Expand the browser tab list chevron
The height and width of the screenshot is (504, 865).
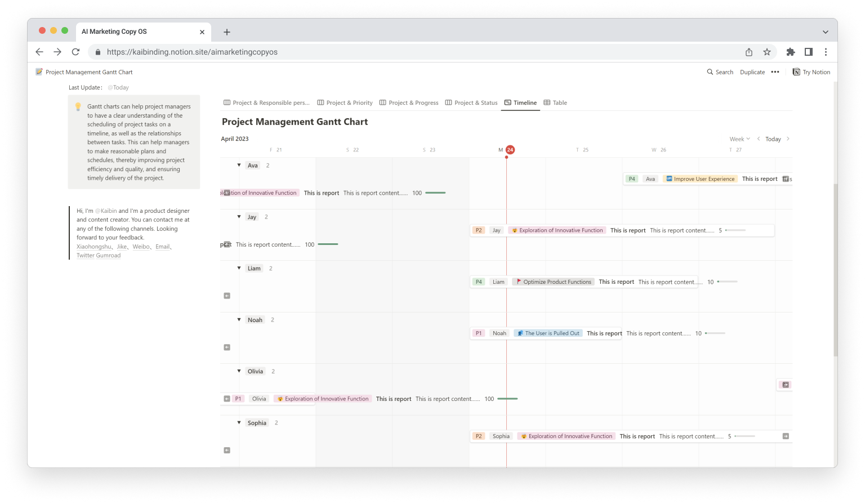[826, 32]
